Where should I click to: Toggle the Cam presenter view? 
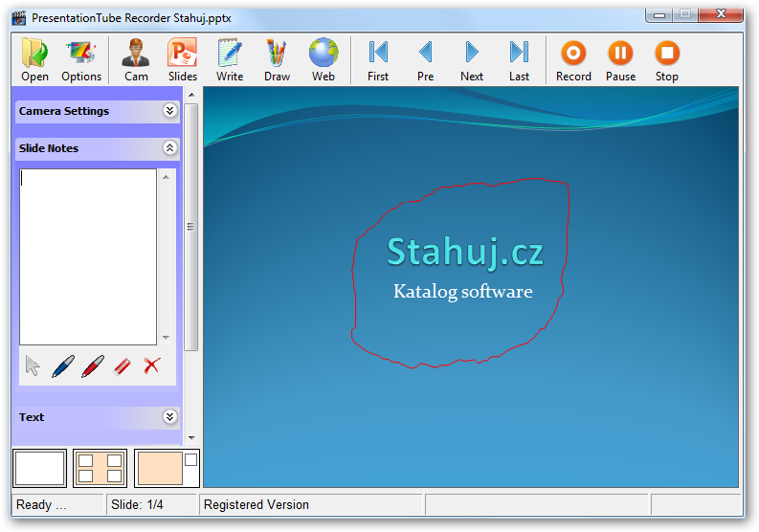point(136,60)
